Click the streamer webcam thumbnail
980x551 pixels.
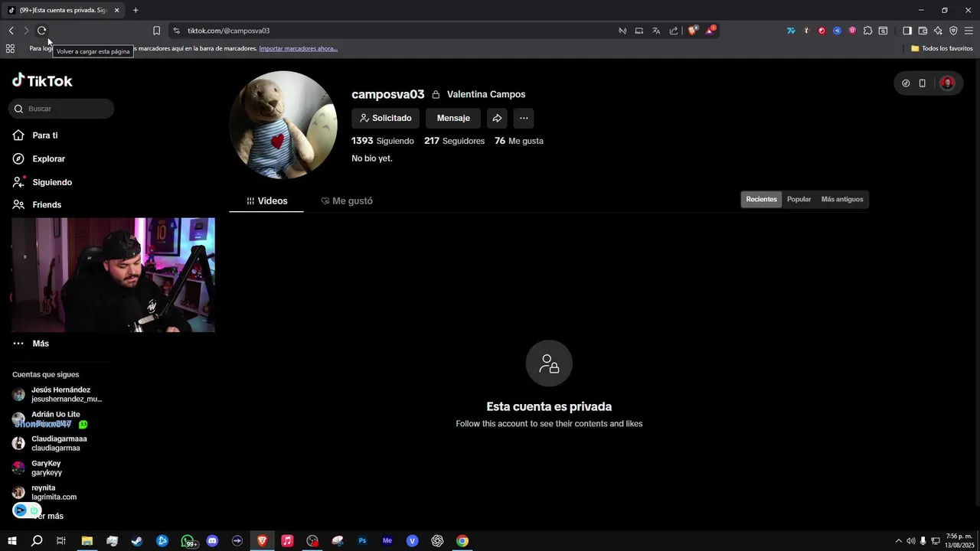pyautogui.click(x=113, y=275)
